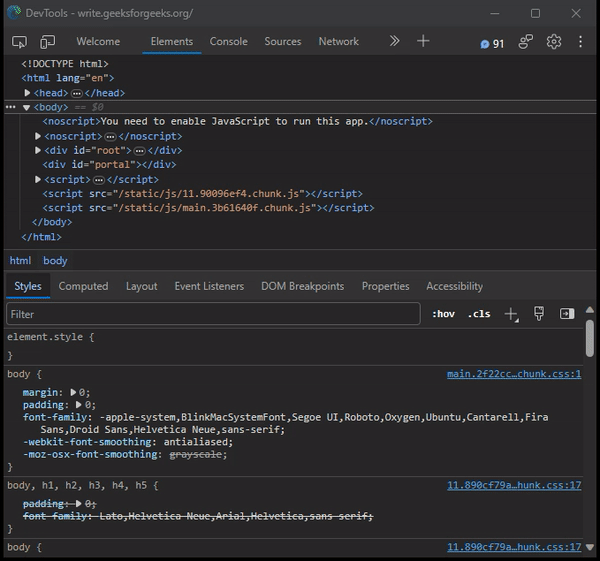Viewport: 600px width, 561px height.
Task: Toggle the .cls element classes panel
Action: click(x=479, y=314)
